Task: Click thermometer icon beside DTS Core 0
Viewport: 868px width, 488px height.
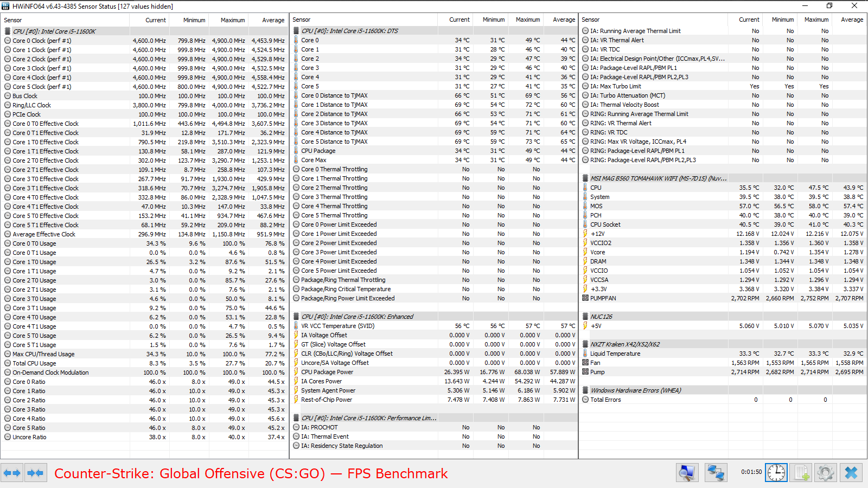Action: tap(296, 40)
